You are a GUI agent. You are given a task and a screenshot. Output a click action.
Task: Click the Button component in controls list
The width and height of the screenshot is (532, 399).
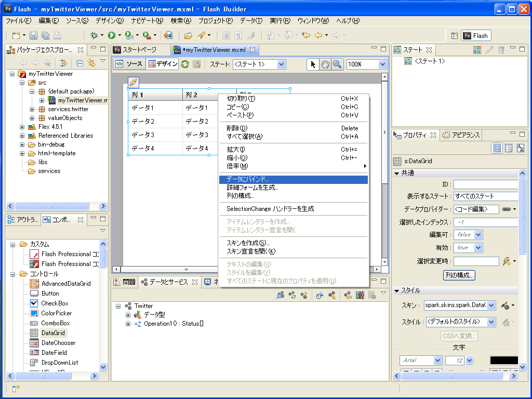pos(45,294)
